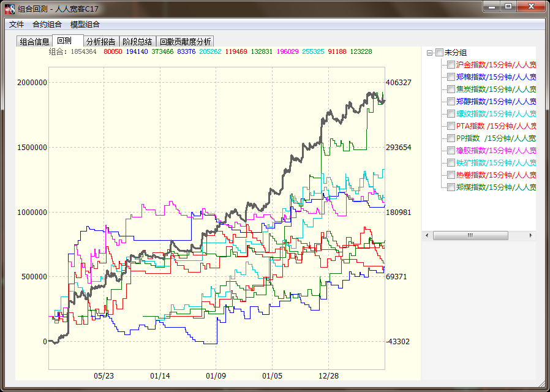550x392 pixels.
Task: Click the red legend value 80050
Action: [113, 51]
